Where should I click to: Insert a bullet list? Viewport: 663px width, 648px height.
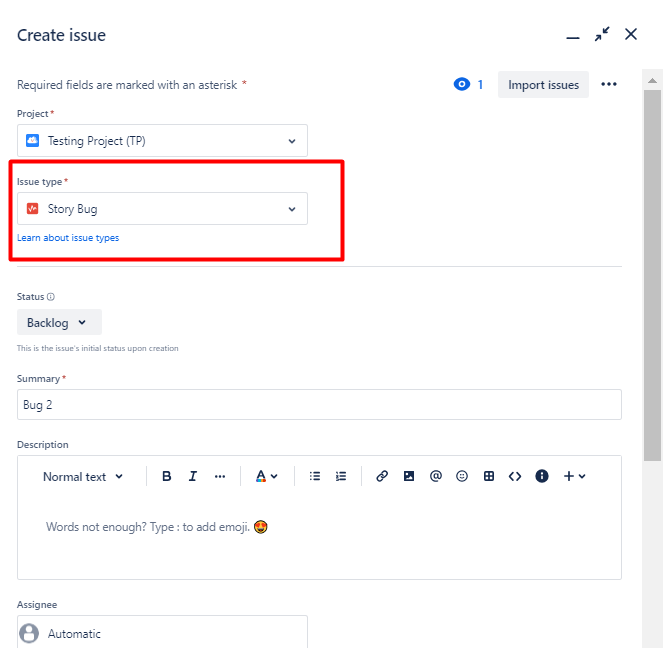click(315, 476)
